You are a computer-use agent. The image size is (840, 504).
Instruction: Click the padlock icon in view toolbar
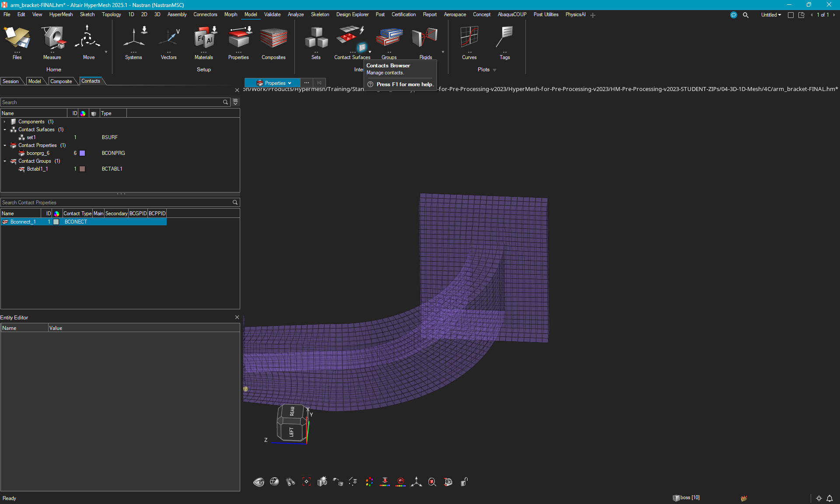(x=464, y=482)
